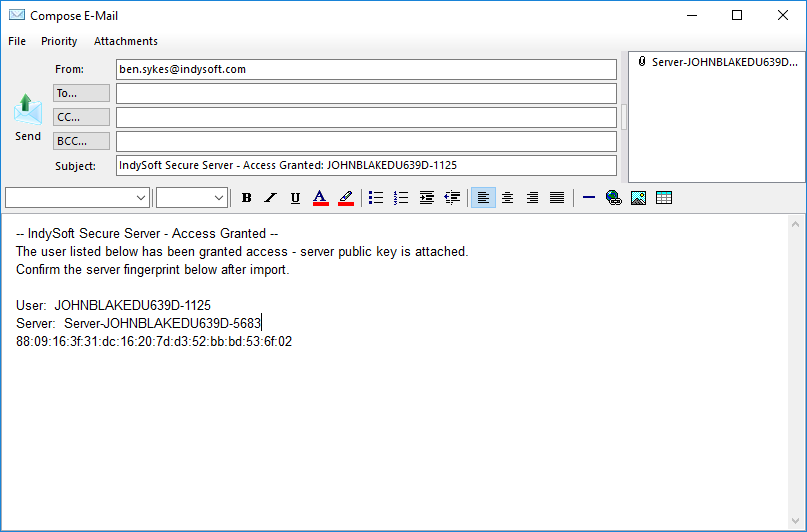Choose the font color tool
The height and width of the screenshot is (532, 807).
pyautogui.click(x=320, y=198)
